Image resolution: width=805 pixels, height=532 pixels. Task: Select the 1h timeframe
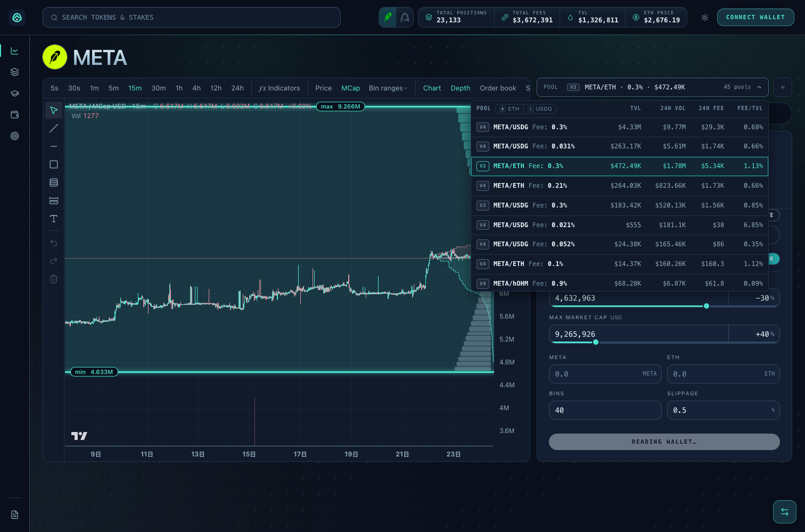(179, 88)
